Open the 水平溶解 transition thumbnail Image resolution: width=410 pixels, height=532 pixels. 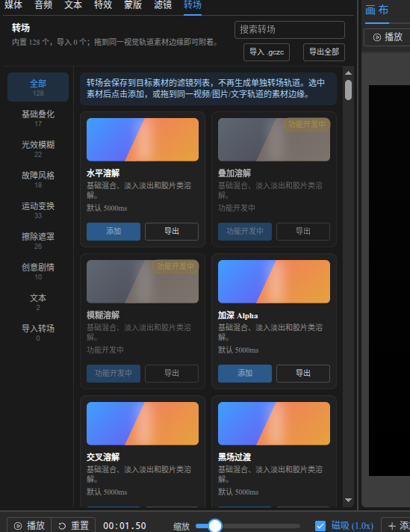(x=143, y=140)
